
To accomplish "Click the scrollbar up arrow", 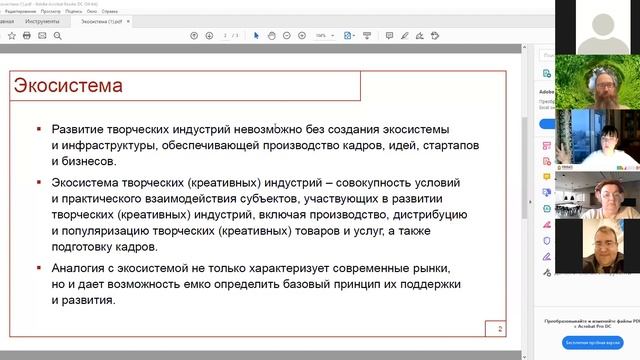I will [524, 48].
